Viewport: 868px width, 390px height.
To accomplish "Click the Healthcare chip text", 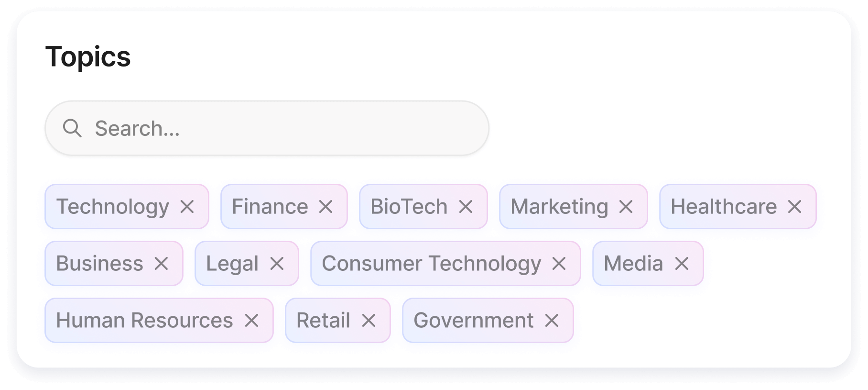I will click(x=724, y=207).
